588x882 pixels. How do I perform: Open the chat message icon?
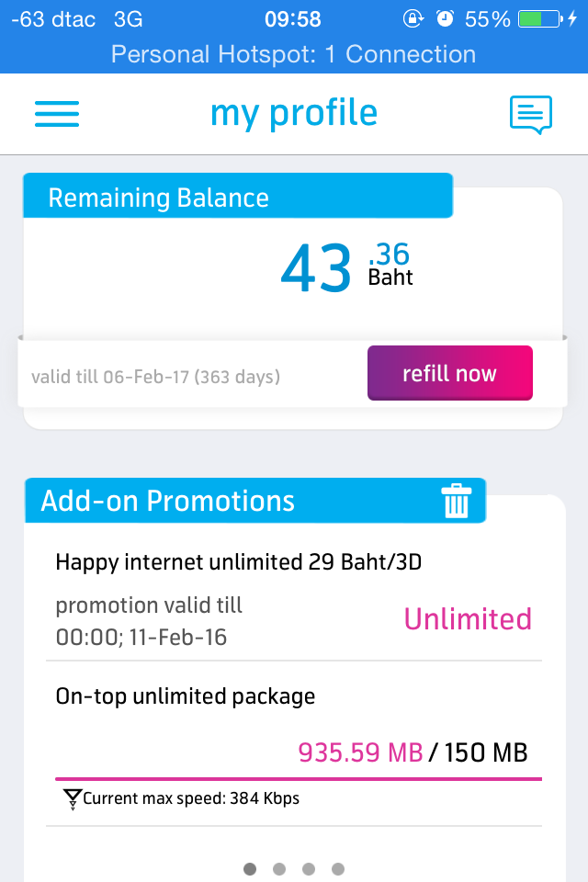coord(531,115)
